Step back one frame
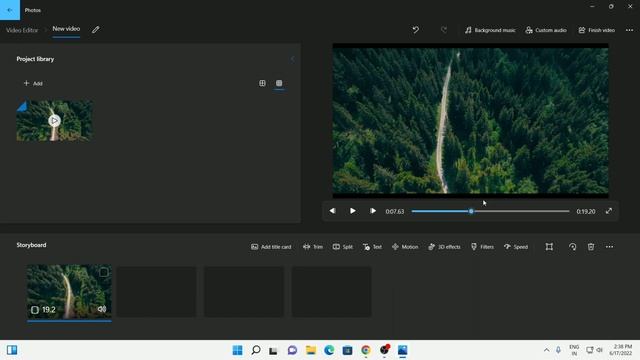Image resolution: width=640 pixels, height=360 pixels. tap(332, 211)
